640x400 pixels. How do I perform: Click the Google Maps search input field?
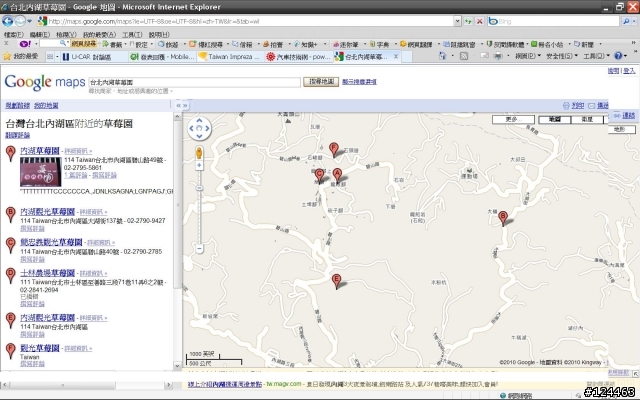click(x=195, y=82)
